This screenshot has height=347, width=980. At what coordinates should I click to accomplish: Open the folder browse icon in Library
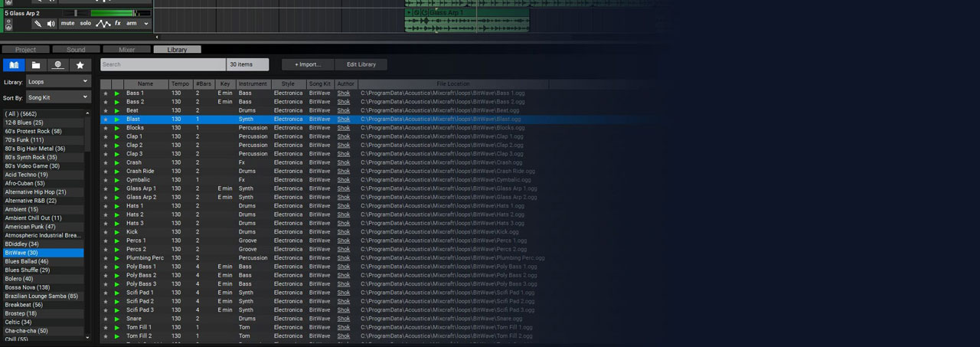pyautogui.click(x=36, y=65)
